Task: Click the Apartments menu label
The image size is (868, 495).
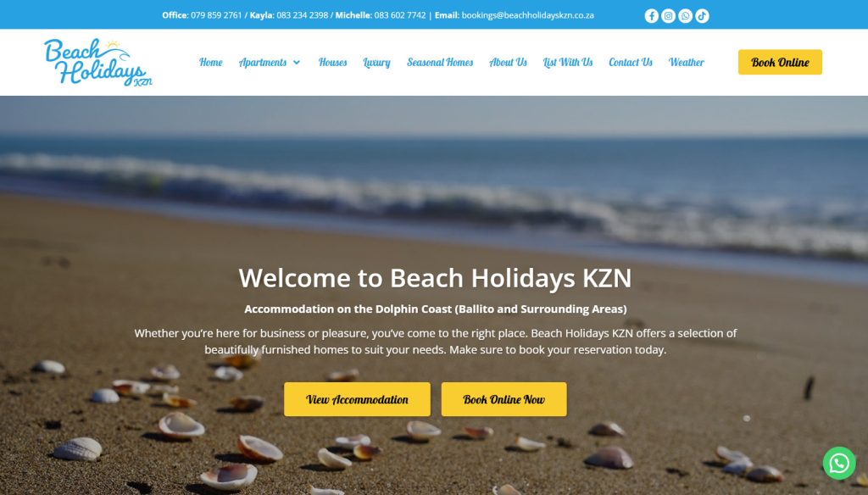Action: coord(263,63)
